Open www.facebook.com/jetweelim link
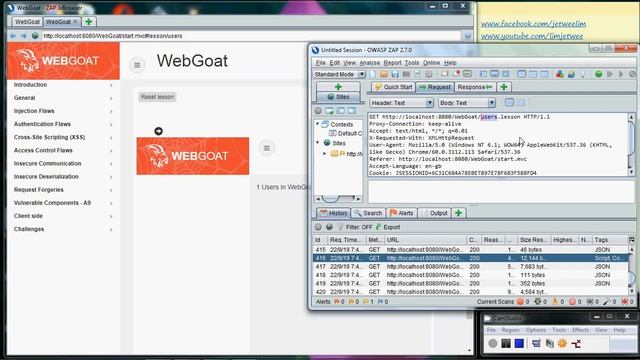Image resolution: width=640 pixels, height=360 pixels. (533, 24)
